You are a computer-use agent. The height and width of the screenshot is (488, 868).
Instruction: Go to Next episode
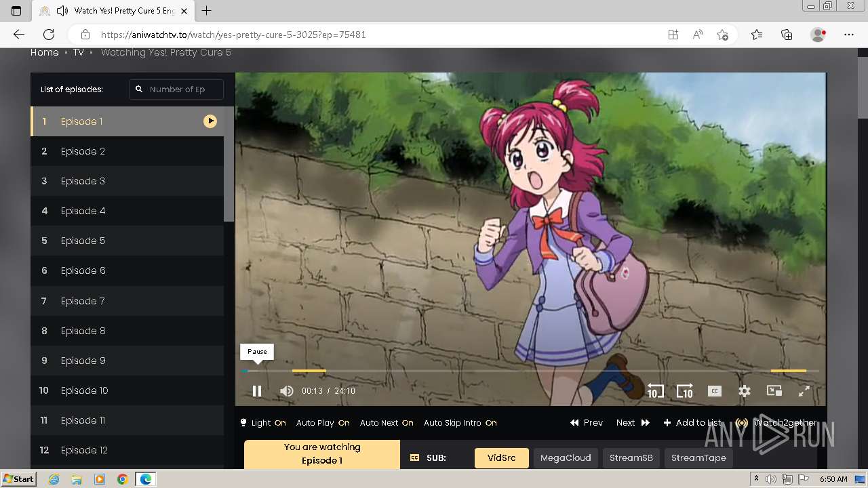(x=633, y=423)
